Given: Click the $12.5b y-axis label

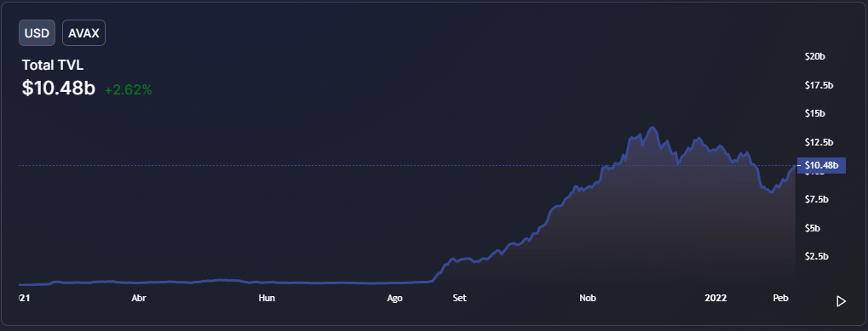Looking at the screenshot, I should coord(819,142).
